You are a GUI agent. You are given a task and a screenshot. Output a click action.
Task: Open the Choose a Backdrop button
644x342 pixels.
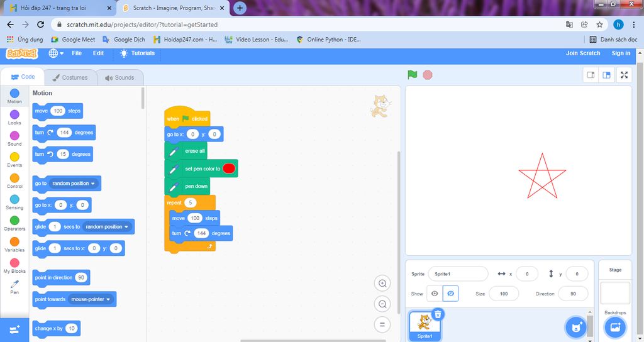615,327
